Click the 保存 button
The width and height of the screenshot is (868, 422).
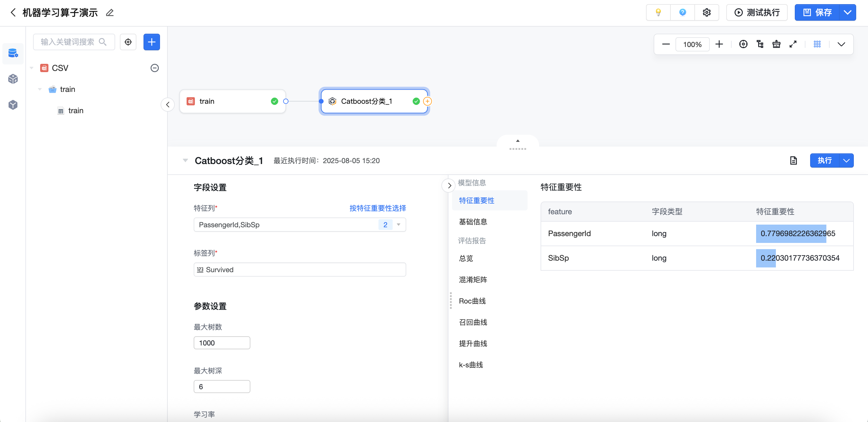coord(817,12)
